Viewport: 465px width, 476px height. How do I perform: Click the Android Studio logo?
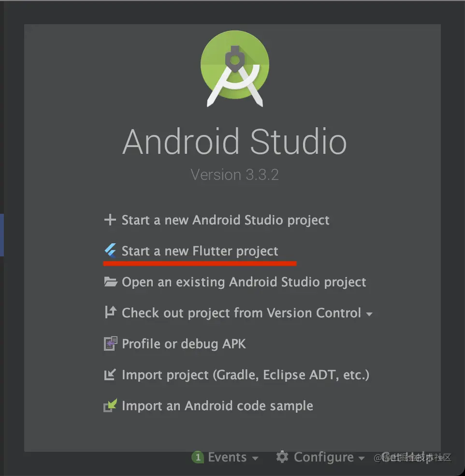coord(235,69)
